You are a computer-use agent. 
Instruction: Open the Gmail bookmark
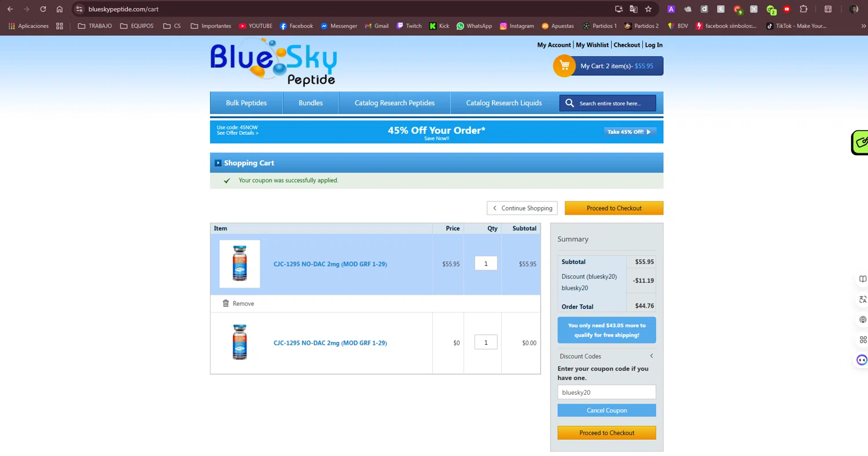click(377, 25)
